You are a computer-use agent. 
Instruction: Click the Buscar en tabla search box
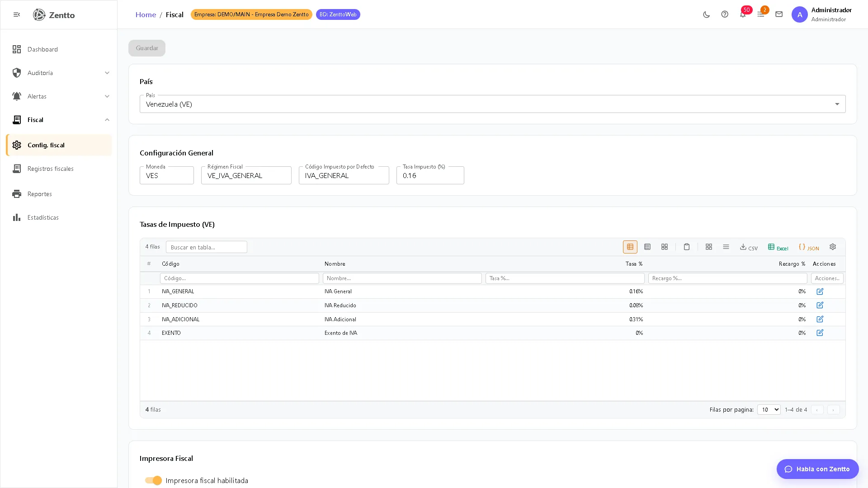207,247
